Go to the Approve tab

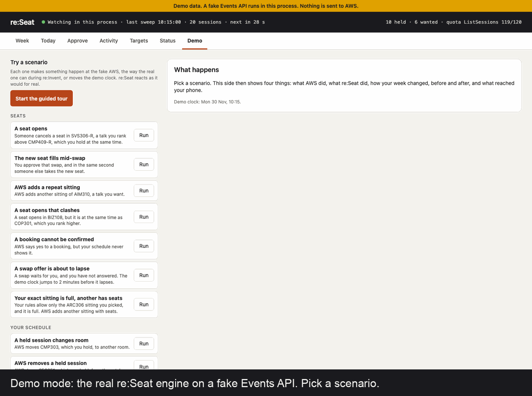click(x=78, y=41)
